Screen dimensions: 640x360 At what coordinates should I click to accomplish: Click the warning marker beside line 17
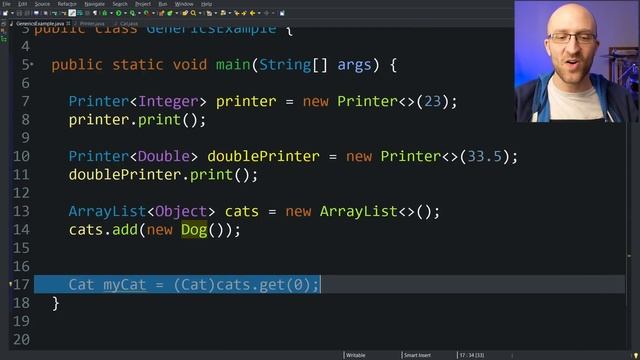coord(11,284)
